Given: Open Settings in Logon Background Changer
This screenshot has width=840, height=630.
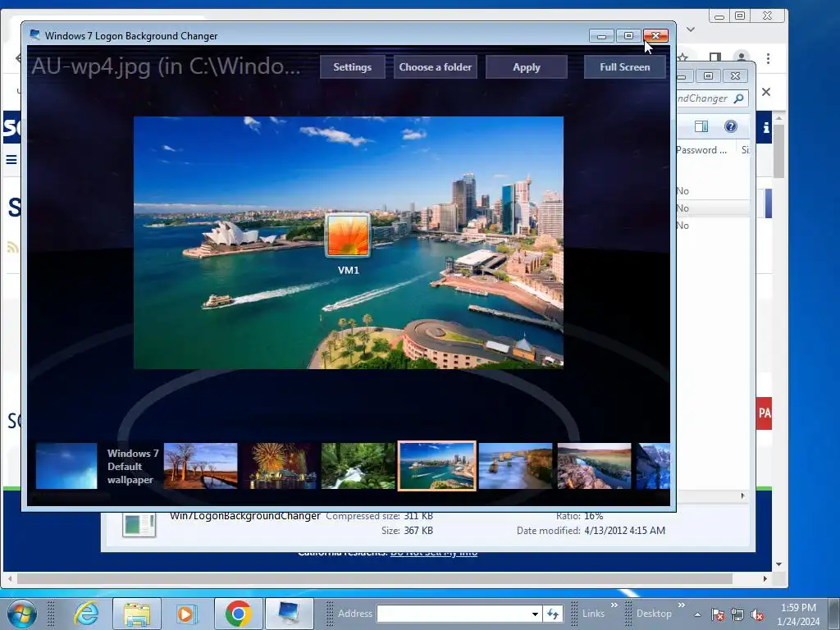Looking at the screenshot, I should [x=352, y=67].
